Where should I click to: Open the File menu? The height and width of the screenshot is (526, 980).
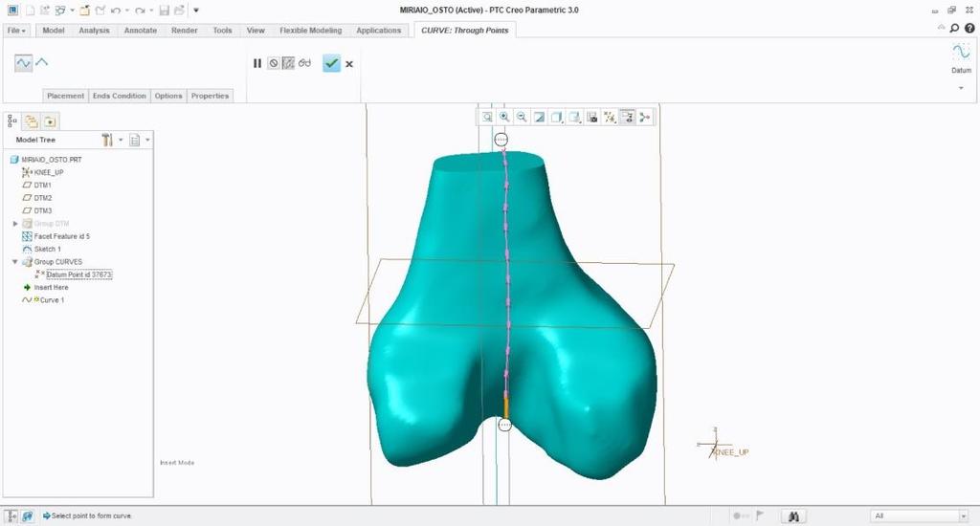(x=16, y=30)
